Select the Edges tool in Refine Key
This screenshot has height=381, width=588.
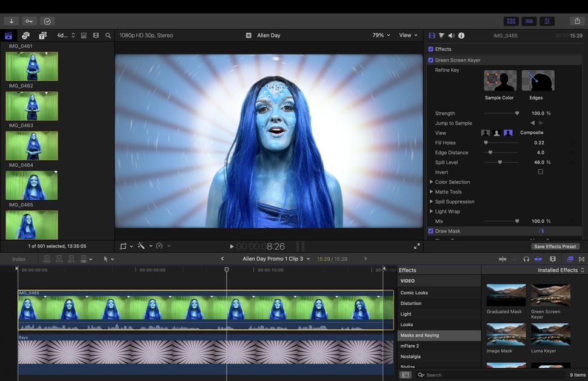(537, 81)
